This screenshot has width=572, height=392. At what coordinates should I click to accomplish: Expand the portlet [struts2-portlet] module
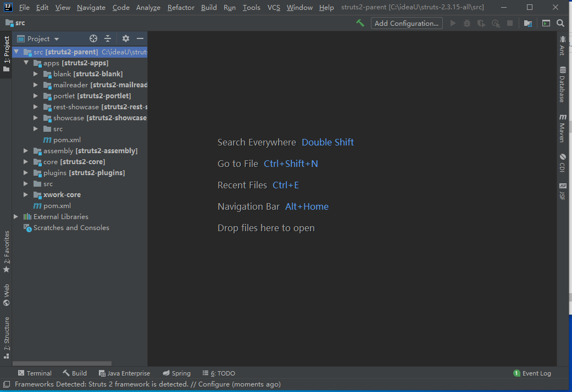coord(36,96)
